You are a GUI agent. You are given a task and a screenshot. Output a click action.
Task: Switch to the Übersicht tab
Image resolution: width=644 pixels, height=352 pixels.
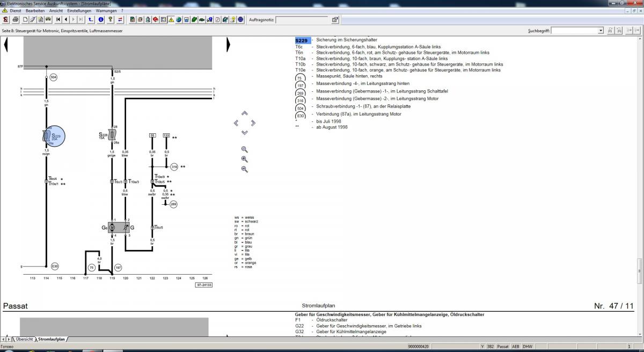[x=24, y=339]
